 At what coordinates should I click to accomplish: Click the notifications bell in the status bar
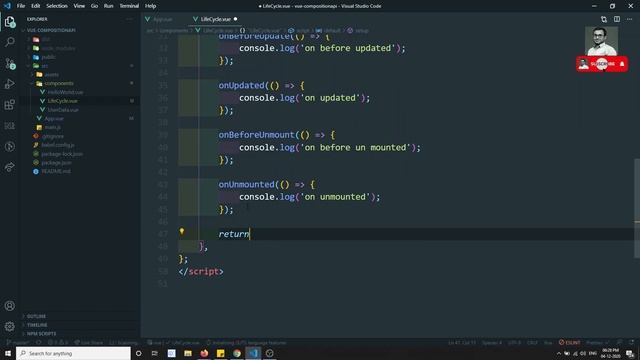pyautogui.click(x=631, y=342)
